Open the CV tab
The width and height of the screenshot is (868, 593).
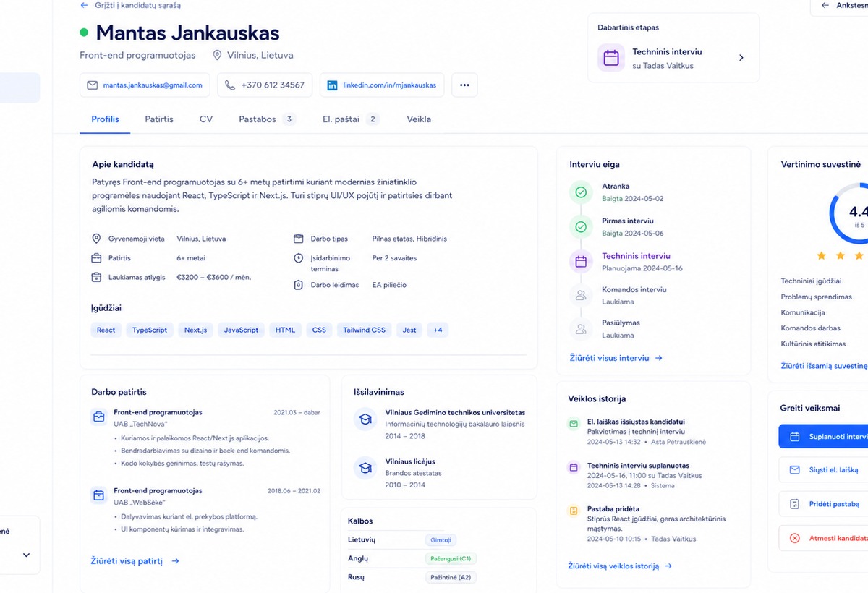coord(206,119)
